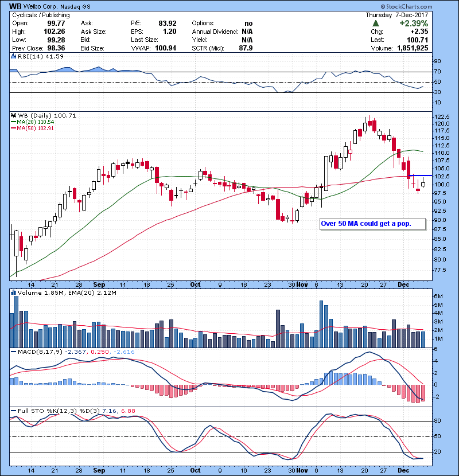Click the Over 50 MA could get a pop annotation
Viewport: 459px width, 476px height.
[x=365, y=224]
